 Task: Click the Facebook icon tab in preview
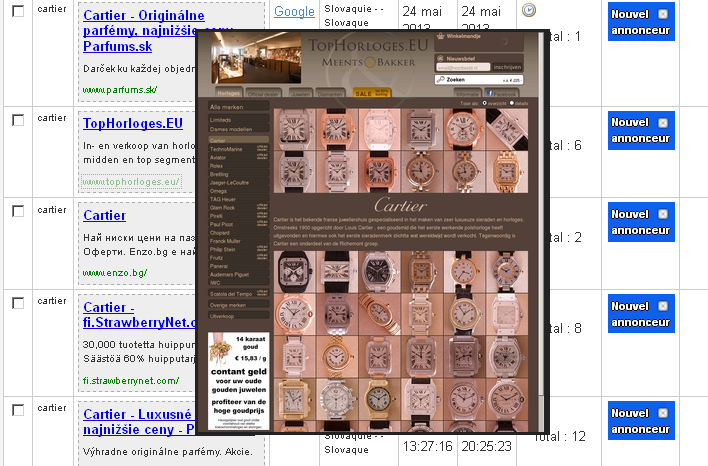(504, 93)
